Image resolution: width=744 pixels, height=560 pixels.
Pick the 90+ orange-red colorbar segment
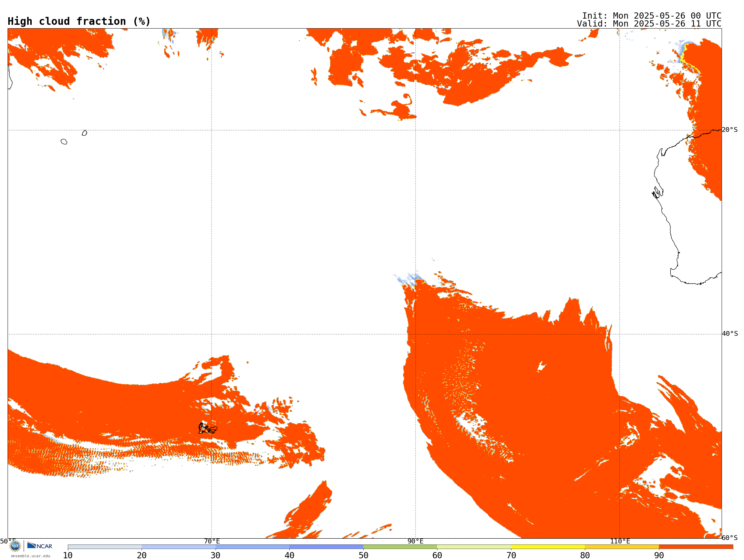point(696,547)
